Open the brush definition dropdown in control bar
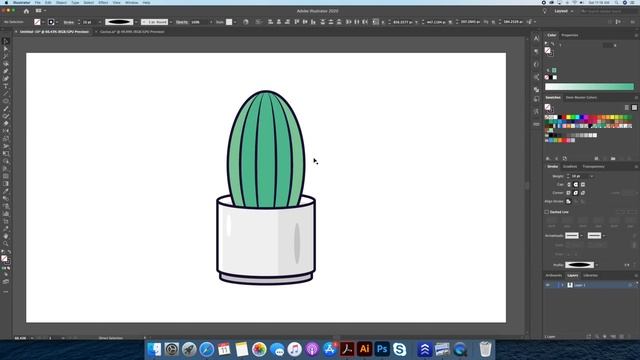 [x=171, y=22]
